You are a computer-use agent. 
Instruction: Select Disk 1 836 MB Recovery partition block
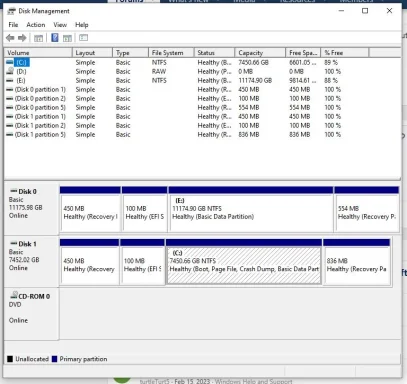point(357,262)
